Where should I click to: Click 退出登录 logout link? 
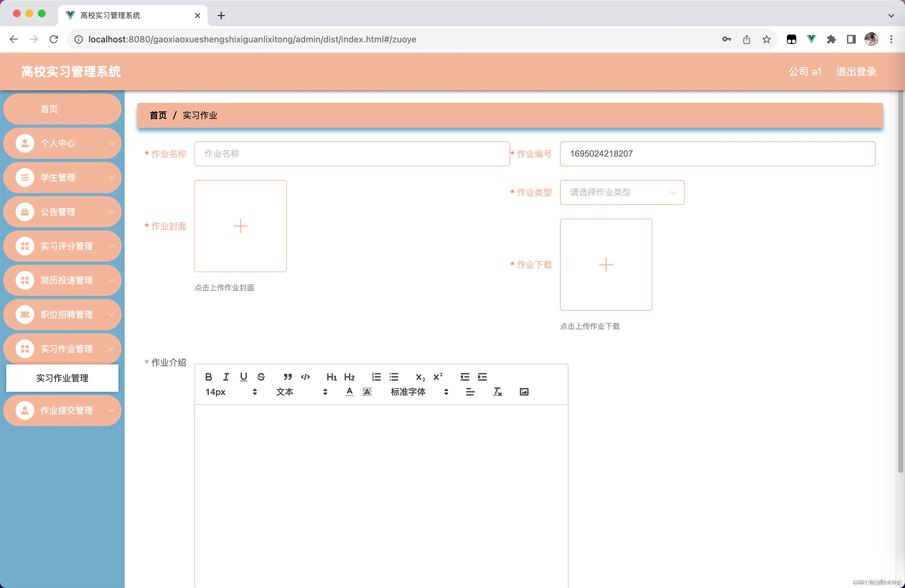(855, 71)
